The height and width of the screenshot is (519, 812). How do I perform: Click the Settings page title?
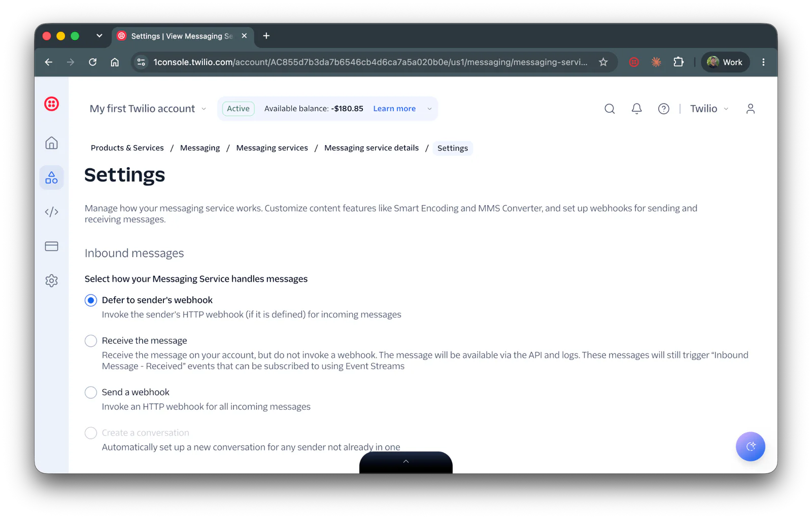[125, 175]
